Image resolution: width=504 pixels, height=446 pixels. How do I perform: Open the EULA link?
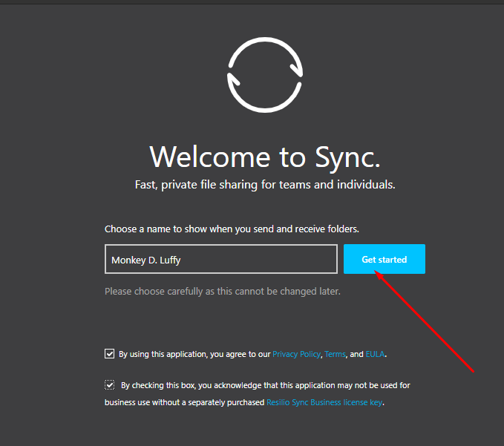(375, 354)
